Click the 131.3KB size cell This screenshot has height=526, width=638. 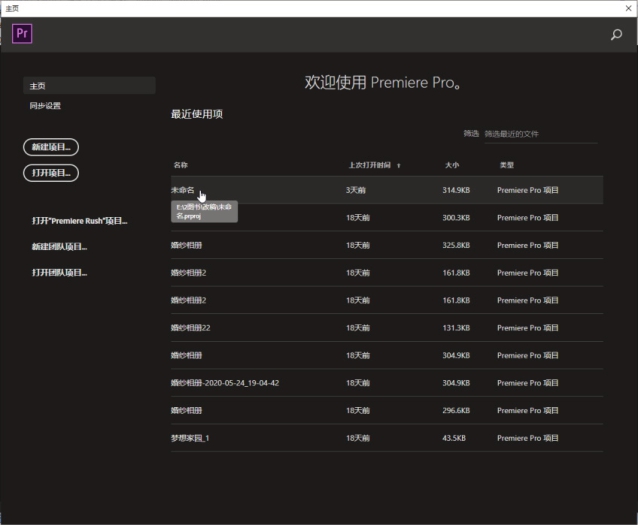click(x=456, y=328)
